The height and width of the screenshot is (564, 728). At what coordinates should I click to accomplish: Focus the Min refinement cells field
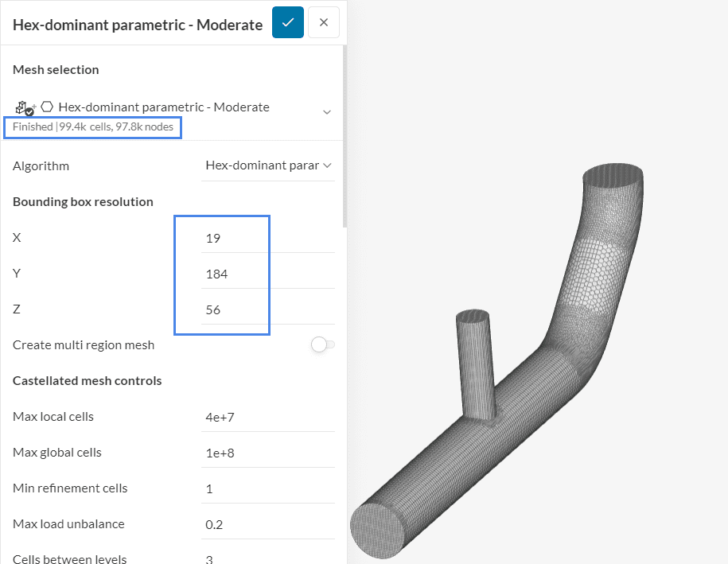pyautogui.click(x=268, y=488)
